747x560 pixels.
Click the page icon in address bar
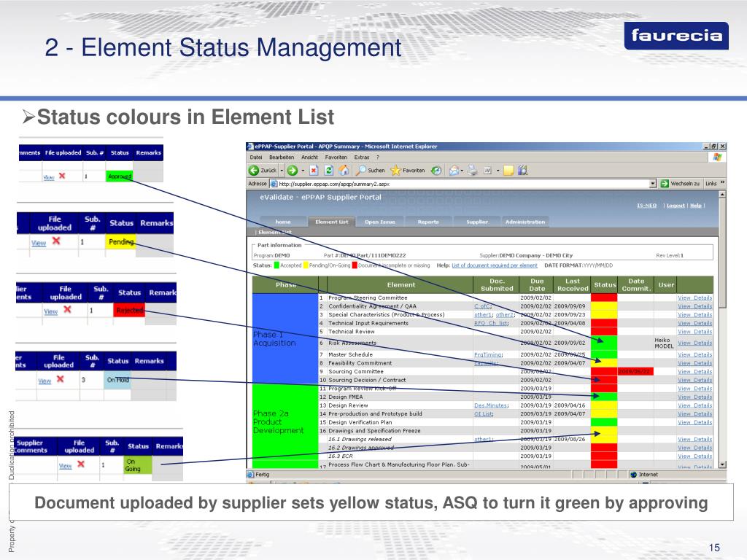pos(274,183)
